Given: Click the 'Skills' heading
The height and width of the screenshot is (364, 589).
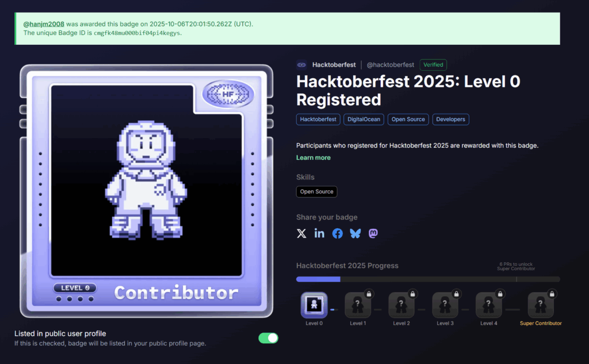Looking at the screenshot, I should tap(305, 177).
